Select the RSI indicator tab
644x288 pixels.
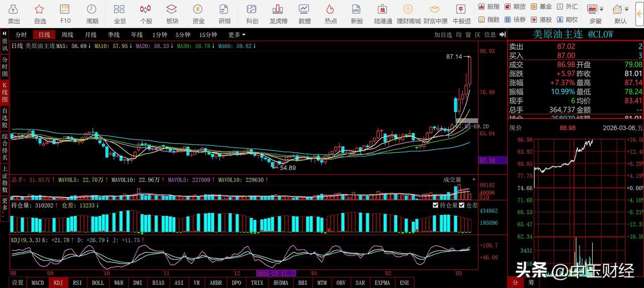pos(77,283)
